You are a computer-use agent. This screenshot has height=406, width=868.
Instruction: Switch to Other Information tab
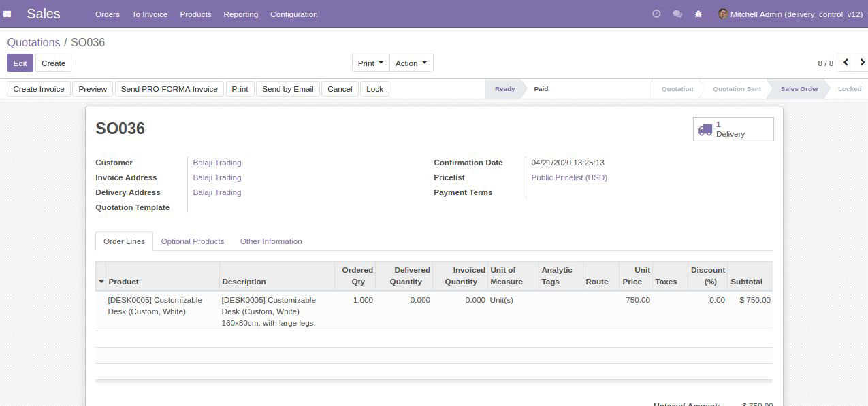(x=271, y=241)
